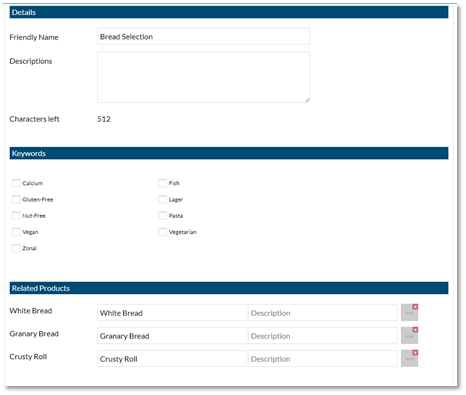The height and width of the screenshot is (395, 466).
Task: Remove image with red X on Crusty Roll row
Action: point(415,353)
